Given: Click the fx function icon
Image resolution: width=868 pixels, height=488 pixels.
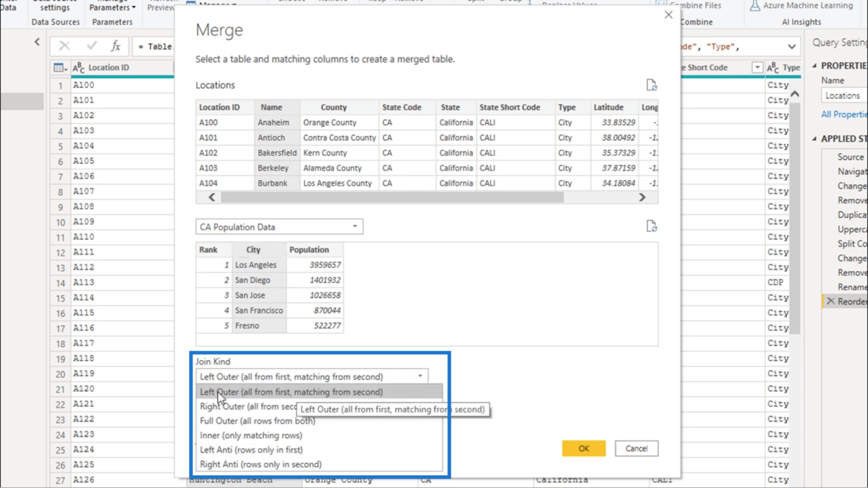Looking at the screenshot, I should 116,46.
